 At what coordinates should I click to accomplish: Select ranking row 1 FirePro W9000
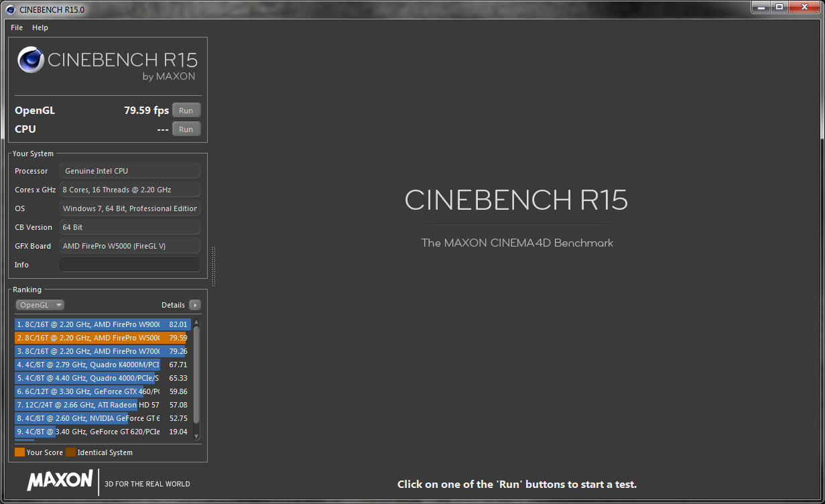(103, 324)
